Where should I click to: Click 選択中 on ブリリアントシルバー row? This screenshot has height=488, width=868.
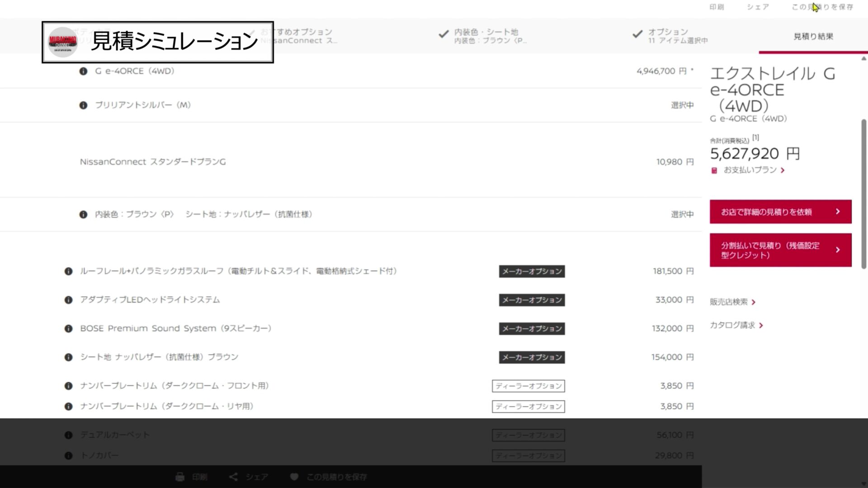point(682,105)
